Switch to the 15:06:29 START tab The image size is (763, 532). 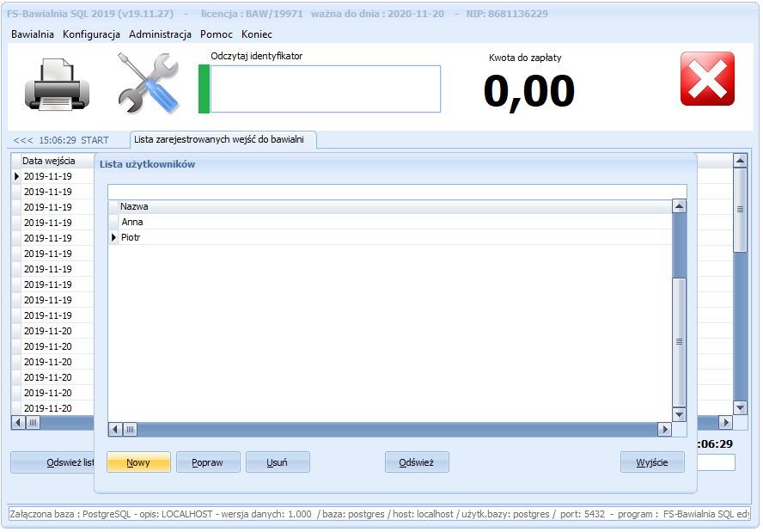(x=61, y=140)
